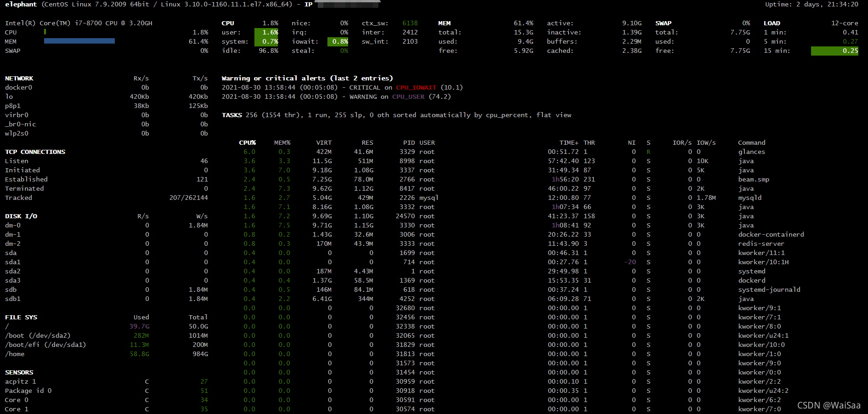Image resolution: width=868 pixels, height=414 pixels.
Task: Click the LOAD heading
Action: pyautogui.click(x=772, y=23)
